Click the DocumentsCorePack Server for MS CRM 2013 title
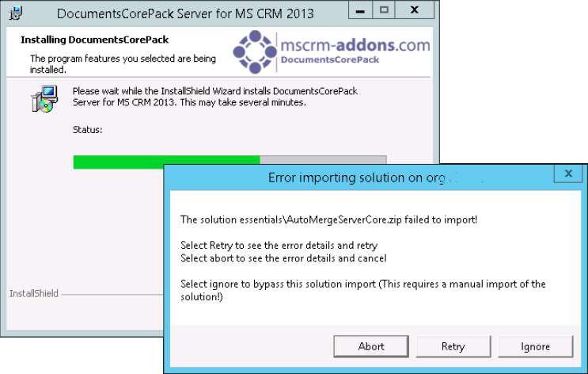588x374 pixels. (185, 14)
